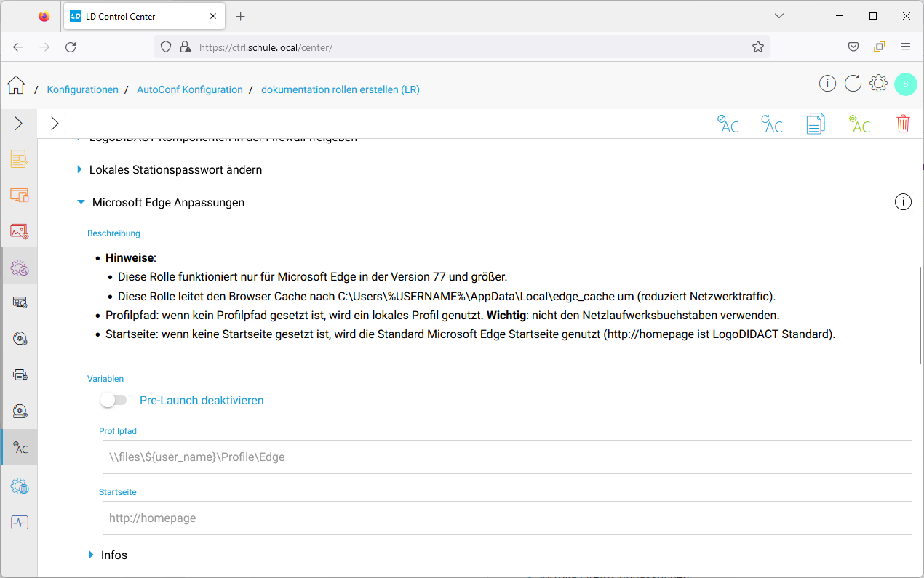The image size is (924, 578).
Task: Expand the Infos section
Action: (x=91, y=555)
